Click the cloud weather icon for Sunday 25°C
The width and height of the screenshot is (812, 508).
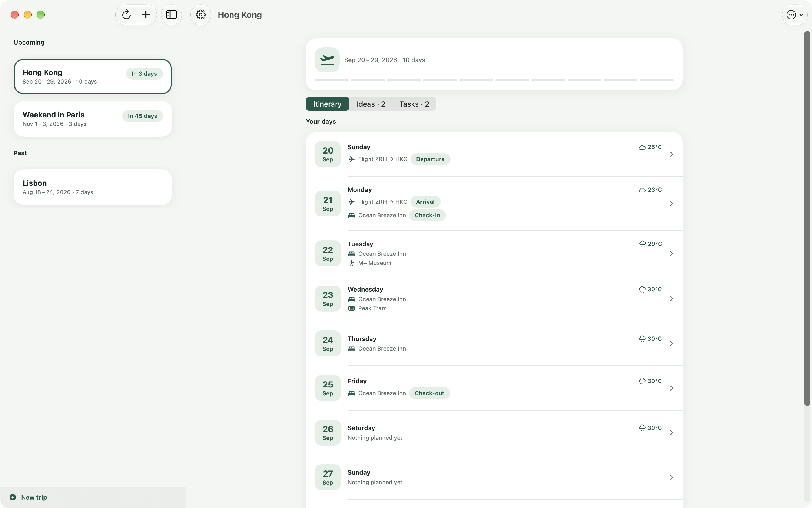(x=642, y=147)
